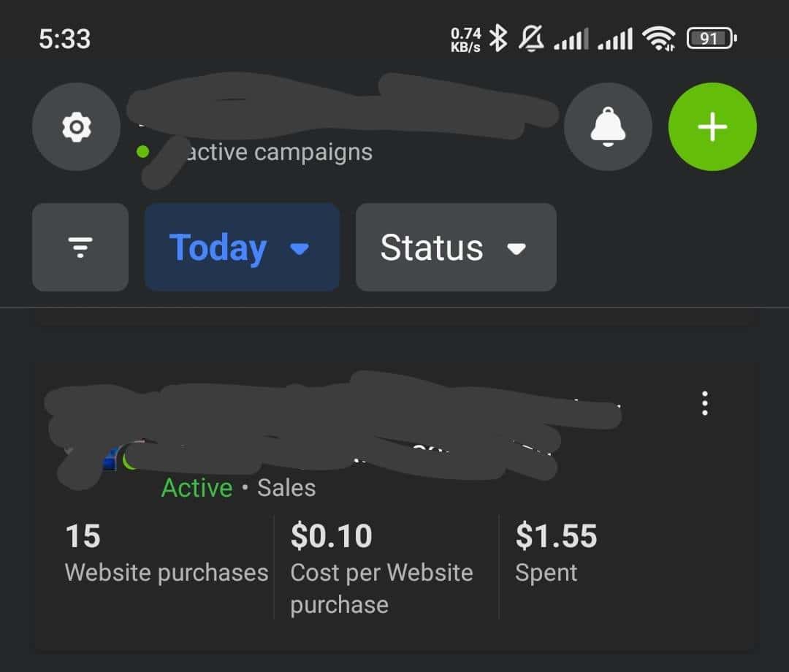
Task: Open campaign three-dot options menu
Action: (x=705, y=403)
